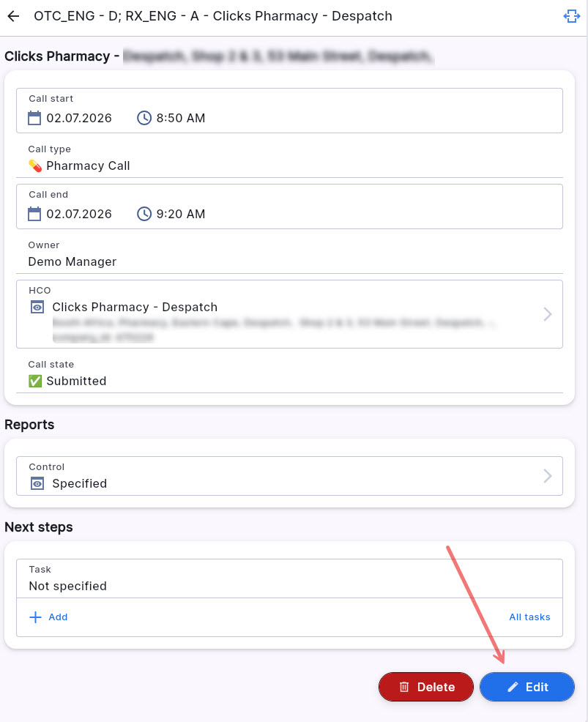The height and width of the screenshot is (722, 588).
Task: Click the Specified control value
Action: 79,483
